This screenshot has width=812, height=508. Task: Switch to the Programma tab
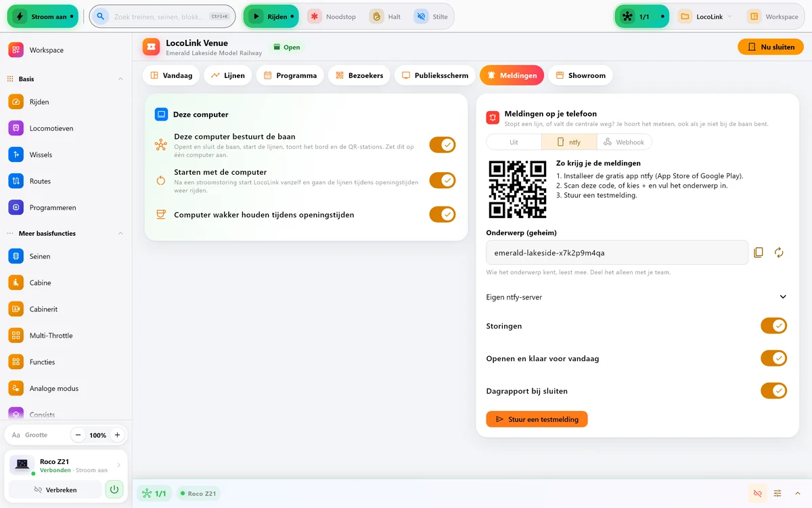tap(290, 75)
